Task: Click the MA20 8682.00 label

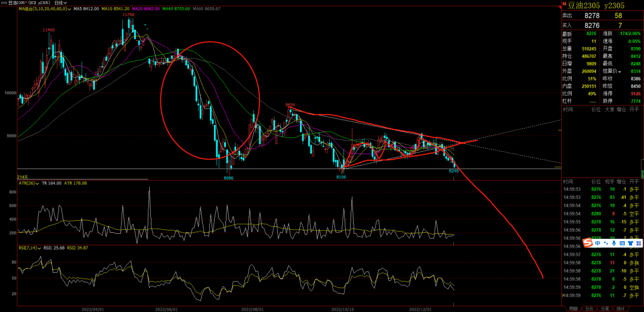Action: point(146,8)
